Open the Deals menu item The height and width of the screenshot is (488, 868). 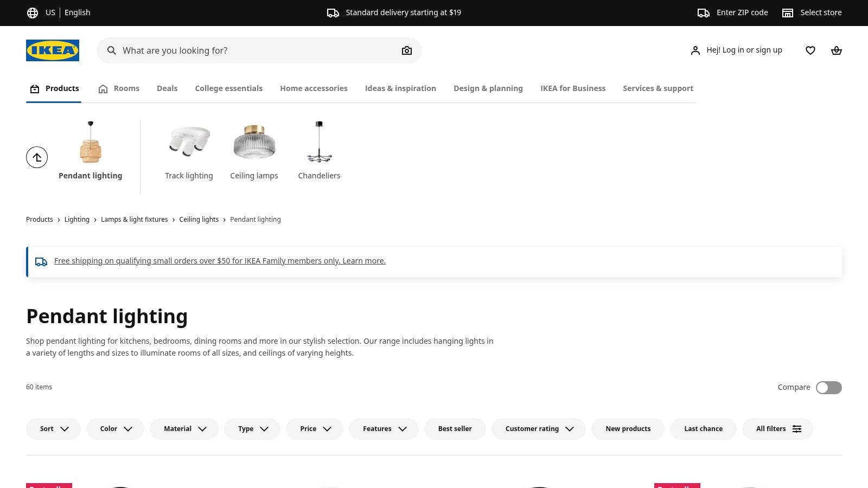coord(167,88)
